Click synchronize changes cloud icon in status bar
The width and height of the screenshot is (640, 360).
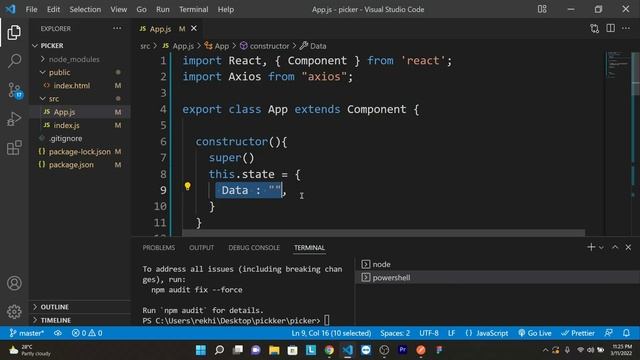click(58, 333)
